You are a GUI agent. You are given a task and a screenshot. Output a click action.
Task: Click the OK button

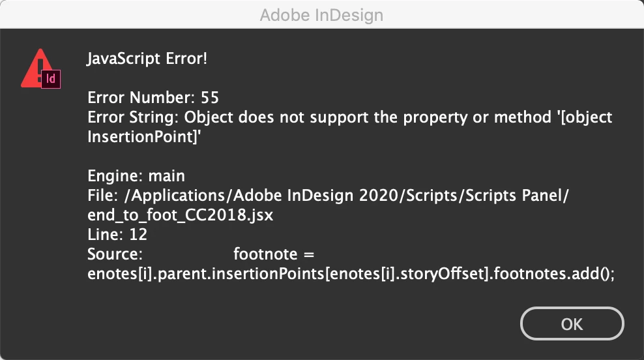point(572,324)
